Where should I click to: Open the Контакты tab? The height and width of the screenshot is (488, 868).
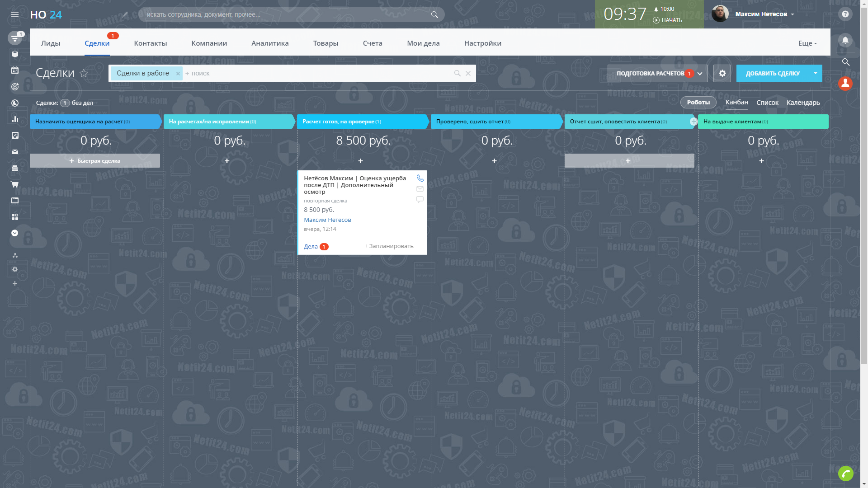[151, 43]
